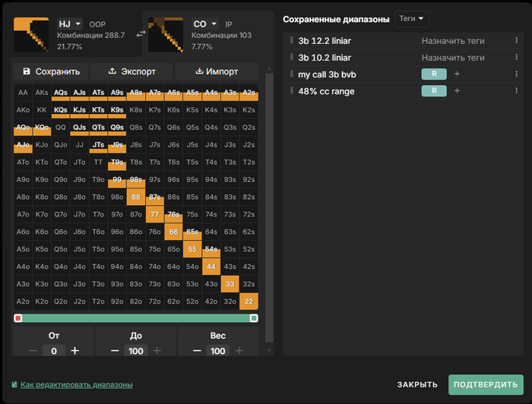Load saved range my call 3b bvb

click(x=327, y=74)
